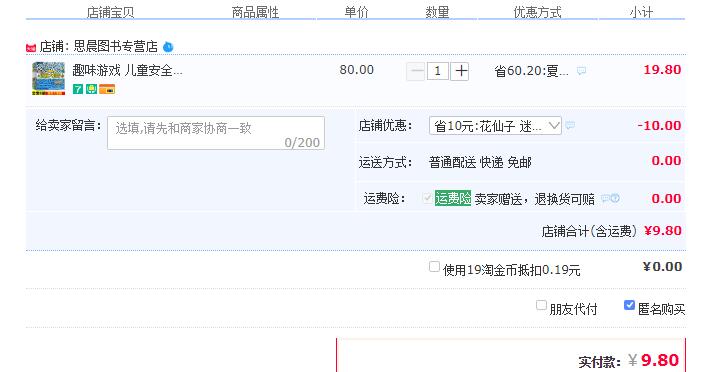The image size is (717, 372).
Task: Click the 商品属性 column header
Action: [255, 12]
